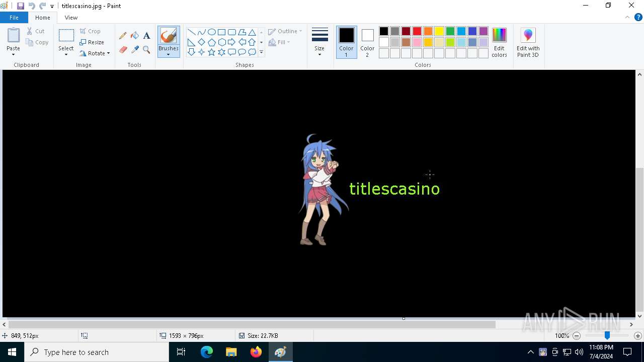The width and height of the screenshot is (644, 362).
Task: Click the horizontal scrollbar thumb
Action: [252, 325]
